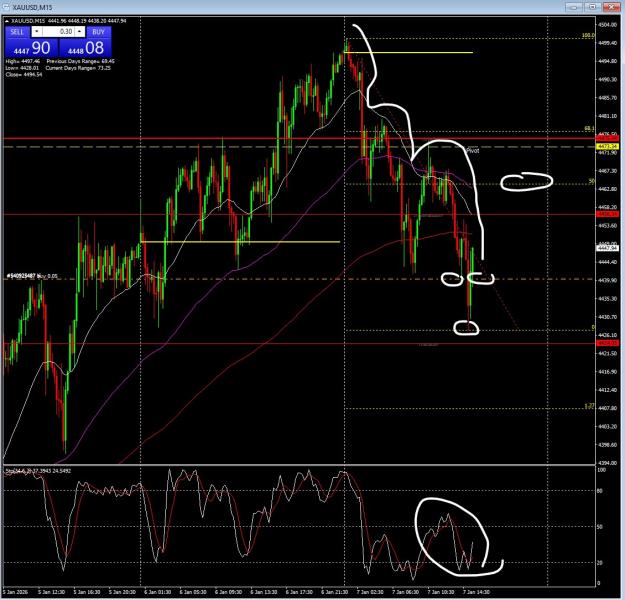Click the buy price 4448 08 tile
The image size is (625, 600).
tap(85, 48)
